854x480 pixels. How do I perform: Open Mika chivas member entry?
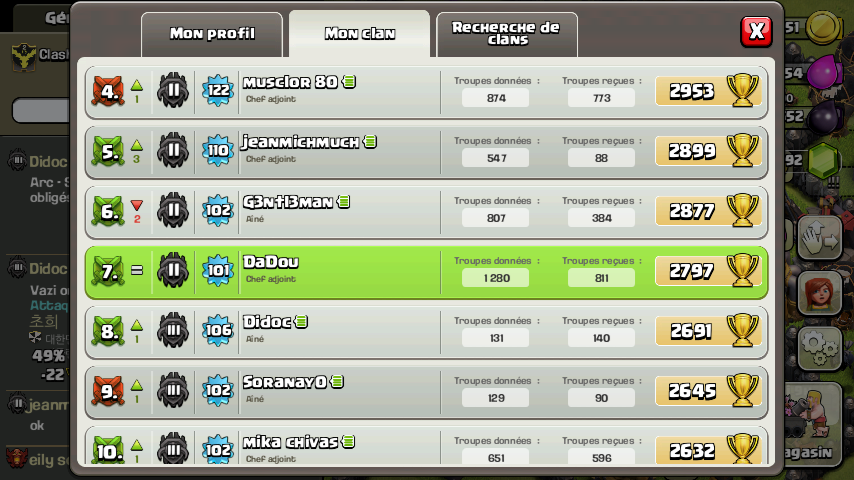(x=426, y=446)
